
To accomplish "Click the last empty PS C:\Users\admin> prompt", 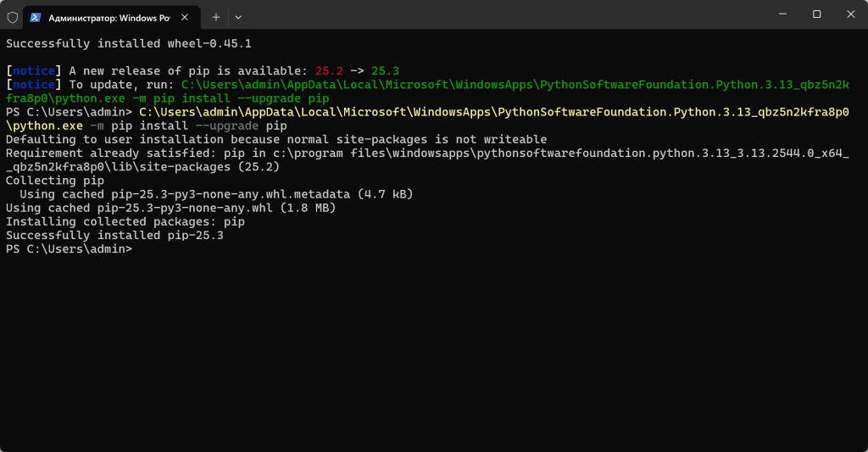I will point(69,249).
